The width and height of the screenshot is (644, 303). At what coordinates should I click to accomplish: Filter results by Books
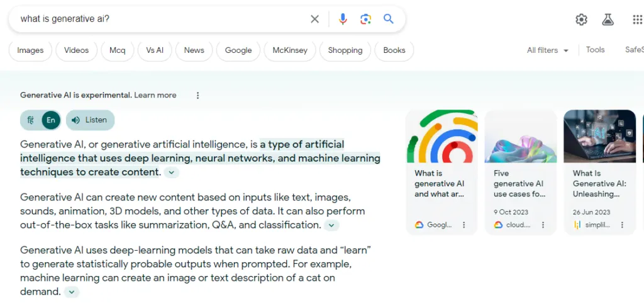(394, 50)
